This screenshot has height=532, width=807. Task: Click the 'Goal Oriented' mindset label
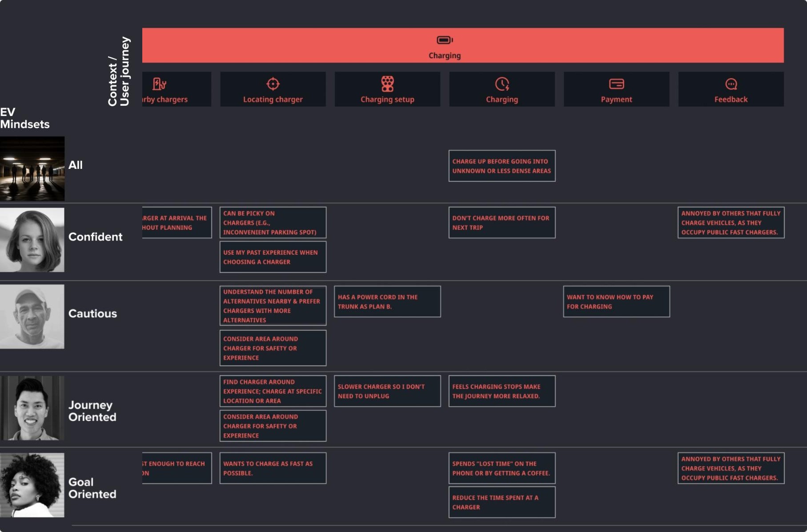92,488
